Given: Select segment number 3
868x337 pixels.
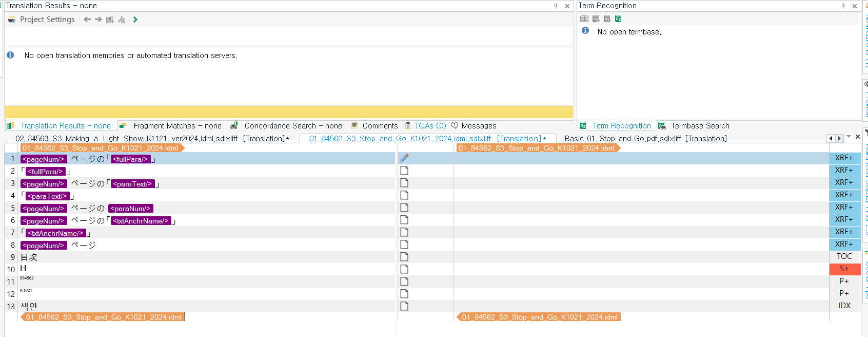Looking at the screenshot, I should click(x=13, y=183).
